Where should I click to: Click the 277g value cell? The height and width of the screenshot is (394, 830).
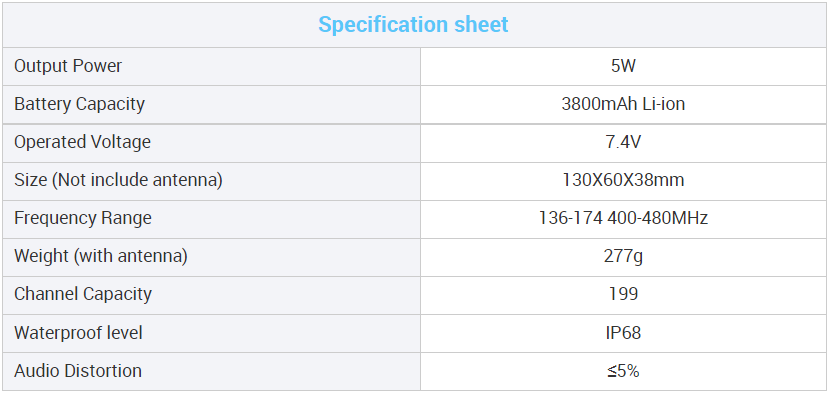(x=623, y=257)
